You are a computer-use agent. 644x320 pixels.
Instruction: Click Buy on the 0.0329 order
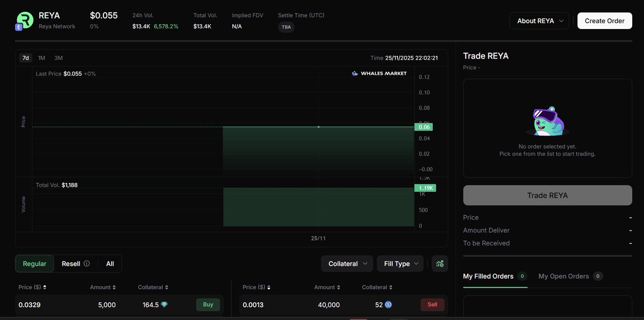208,304
